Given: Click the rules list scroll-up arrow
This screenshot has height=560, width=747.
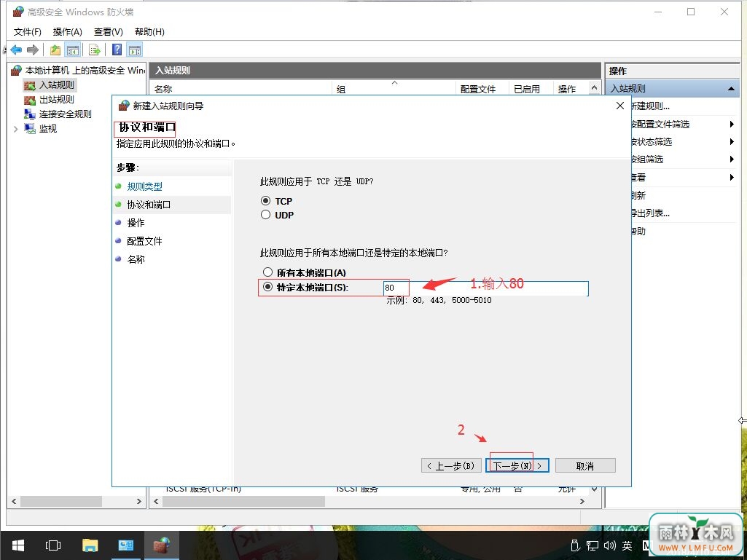Looking at the screenshot, I should (x=594, y=88).
